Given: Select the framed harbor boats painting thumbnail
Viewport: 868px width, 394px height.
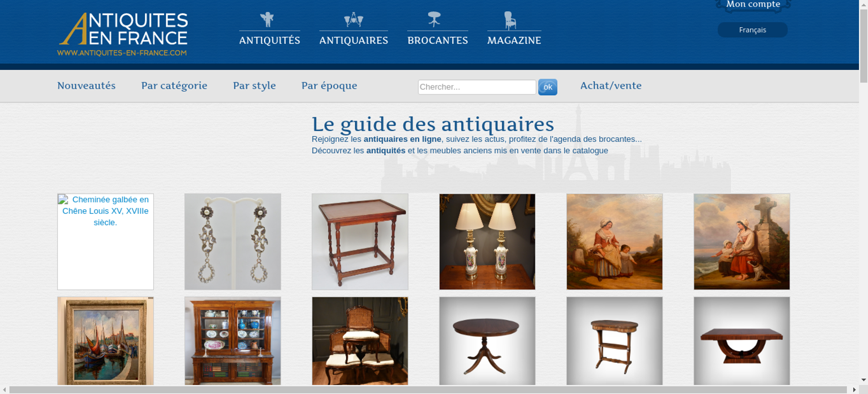Looking at the screenshot, I should coord(105,341).
